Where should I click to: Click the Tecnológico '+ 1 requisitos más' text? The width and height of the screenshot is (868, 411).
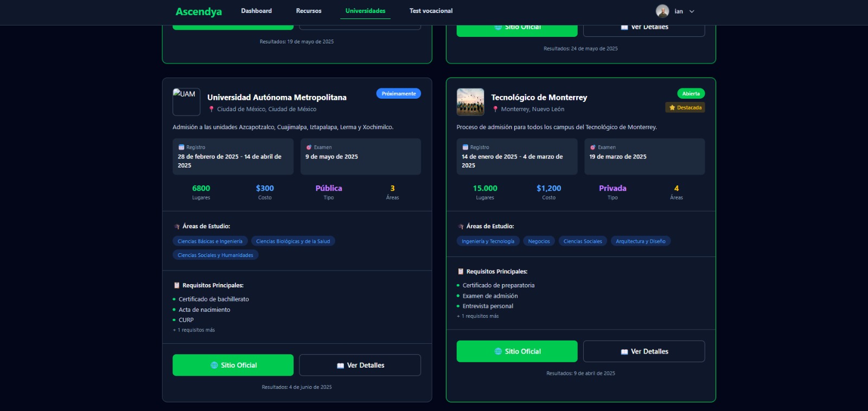click(x=477, y=316)
